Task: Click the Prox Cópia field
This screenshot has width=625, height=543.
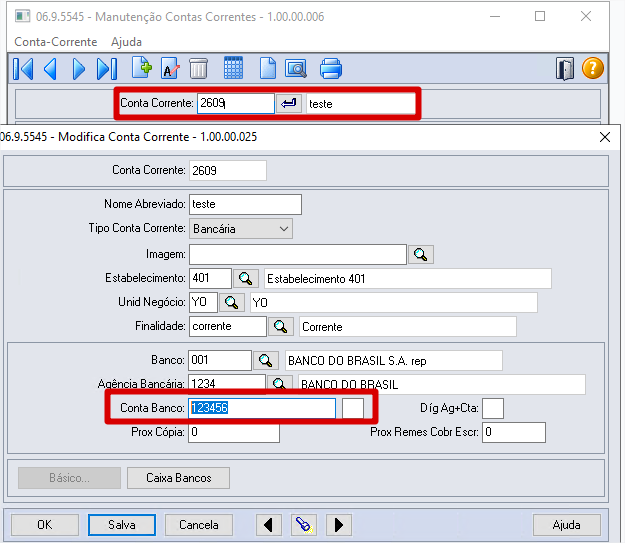Action: 234,432
